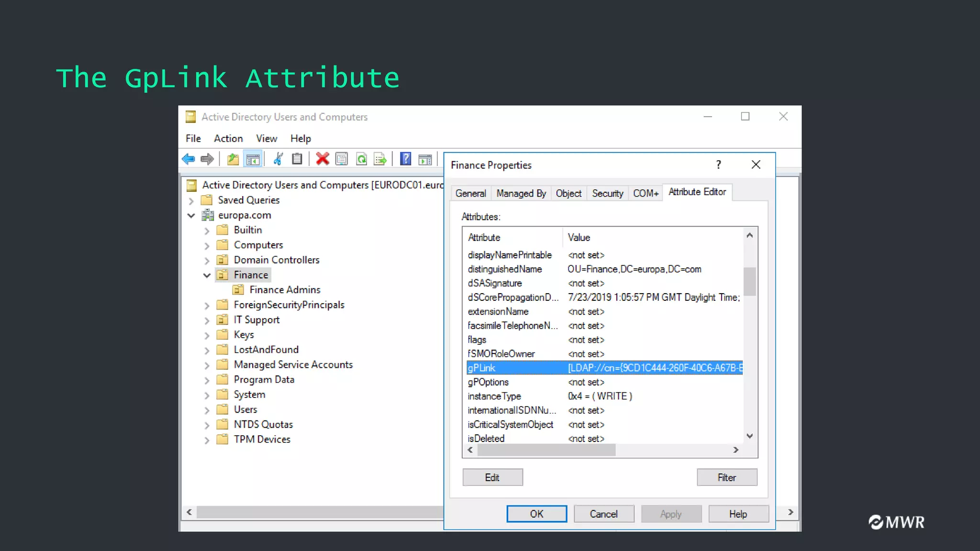Image resolution: width=980 pixels, height=551 pixels.
Task: Close the Finance Properties dialog
Action: [x=756, y=165]
